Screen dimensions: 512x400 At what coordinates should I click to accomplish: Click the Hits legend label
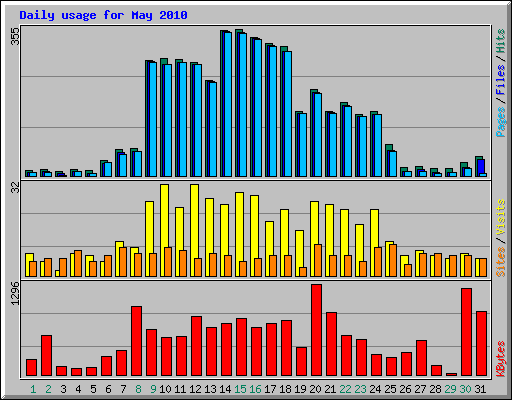click(x=500, y=41)
